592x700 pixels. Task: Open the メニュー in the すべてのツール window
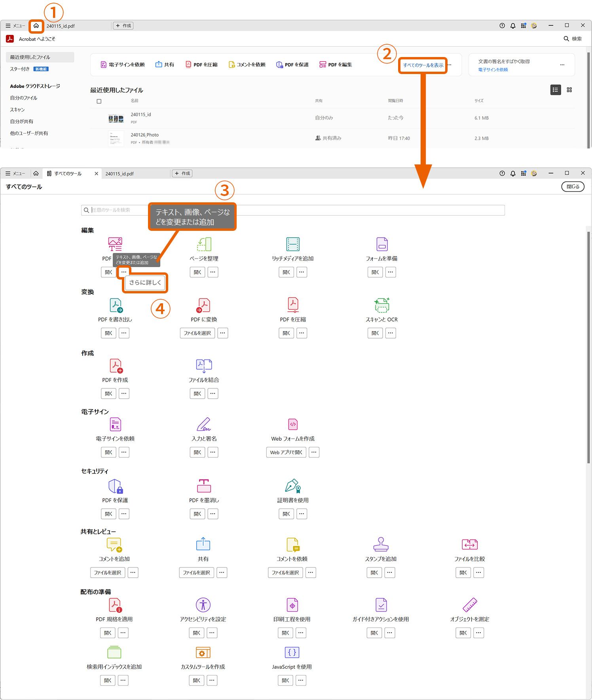[x=15, y=173]
